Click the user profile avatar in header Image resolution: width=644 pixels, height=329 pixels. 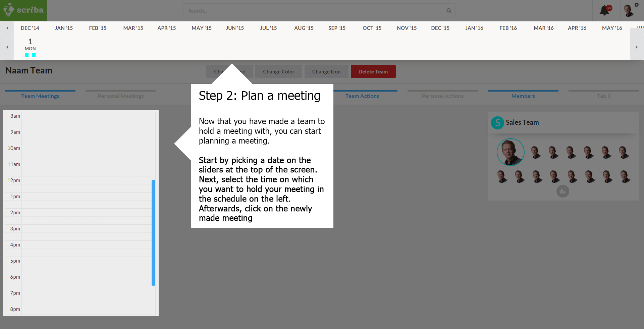tap(628, 11)
